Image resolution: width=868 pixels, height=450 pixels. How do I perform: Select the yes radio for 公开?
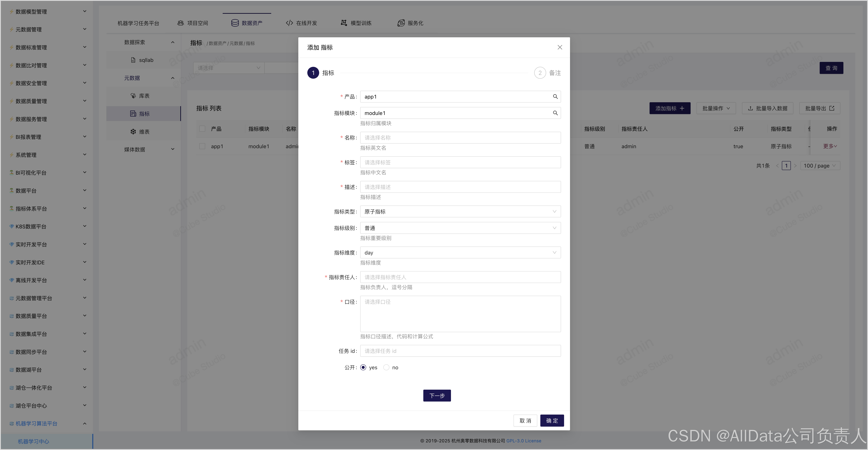click(x=363, y=367)
